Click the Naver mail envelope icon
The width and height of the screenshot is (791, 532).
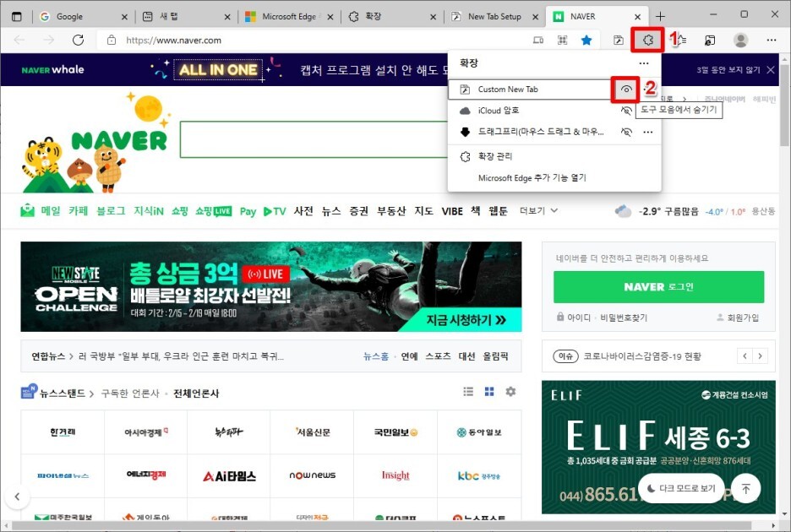[27, 211]
